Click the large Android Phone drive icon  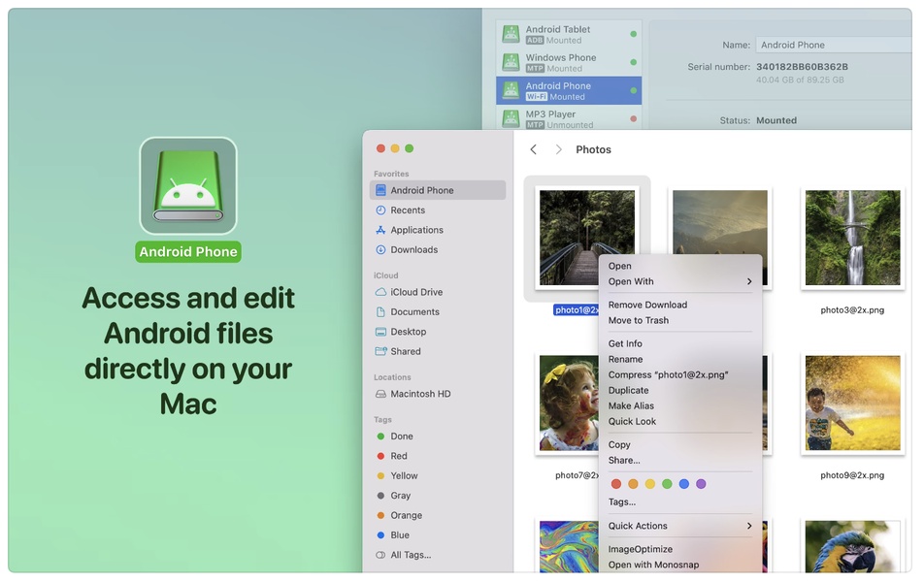188,185
